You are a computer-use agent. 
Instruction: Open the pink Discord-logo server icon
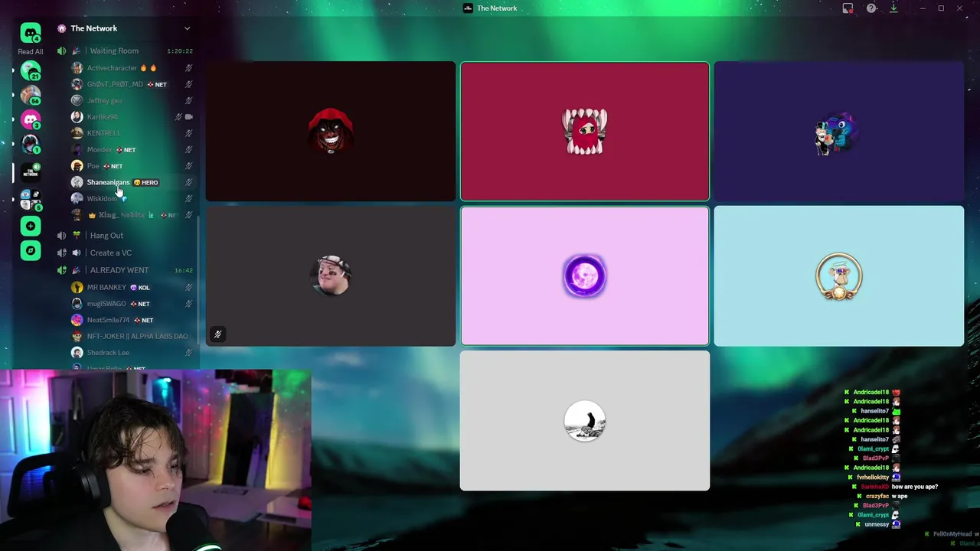pyautogui.click(x=31, y=119)
